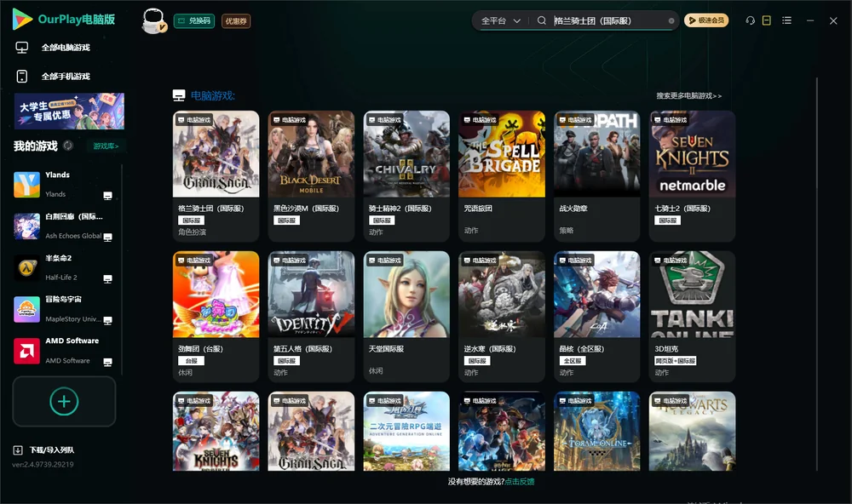Open the Chivalry 2 game card
The width and height of the screenshot is (852, 504).
[406, 176]
